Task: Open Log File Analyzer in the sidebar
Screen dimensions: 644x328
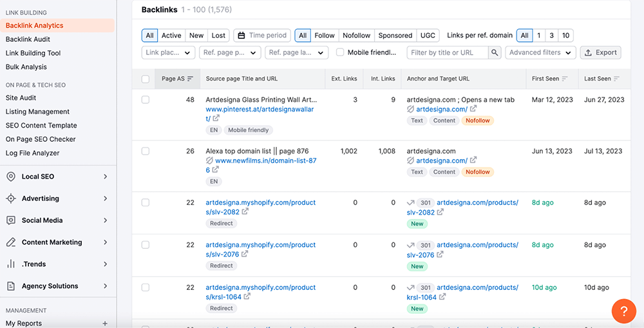Action: coord(32,153)
